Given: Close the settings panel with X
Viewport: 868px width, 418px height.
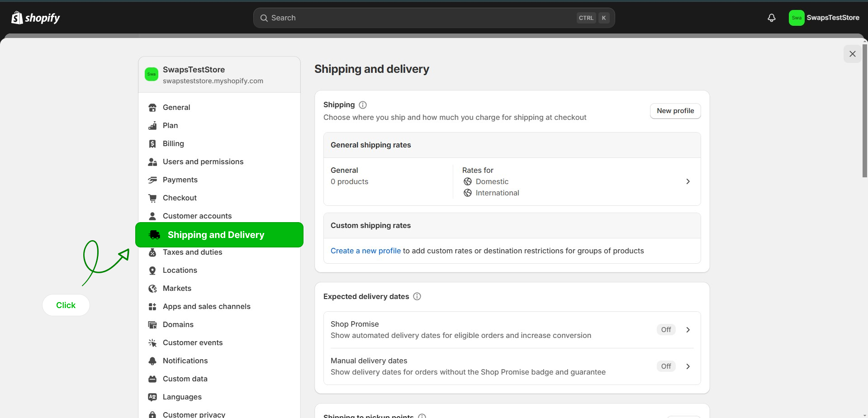Looking at the screenshot, I should click(x=852, y=54).
